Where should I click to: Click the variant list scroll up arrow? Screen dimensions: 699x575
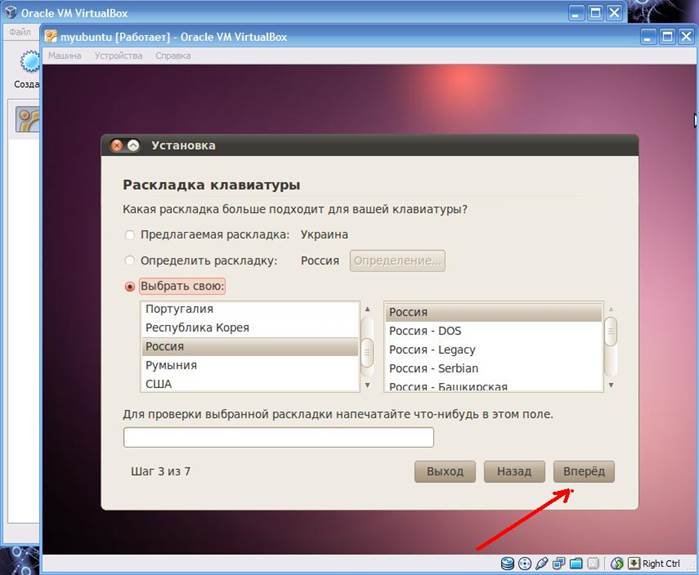point(611,309)
